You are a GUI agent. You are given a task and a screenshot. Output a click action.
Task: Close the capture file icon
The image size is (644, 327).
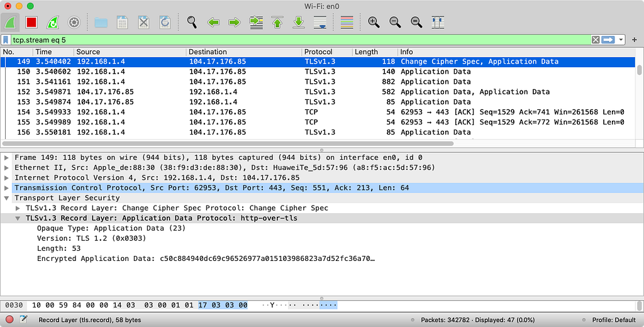(x=143, y=22)
